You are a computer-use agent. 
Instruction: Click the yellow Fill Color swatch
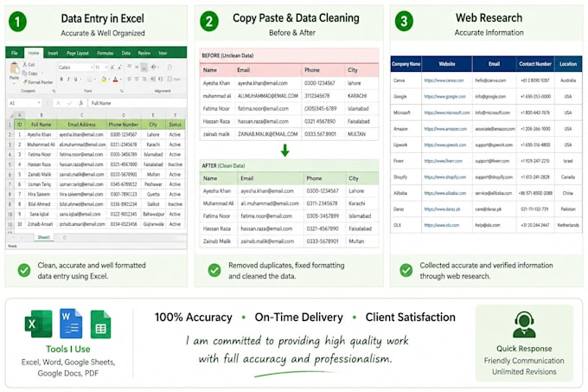point(104,79)
